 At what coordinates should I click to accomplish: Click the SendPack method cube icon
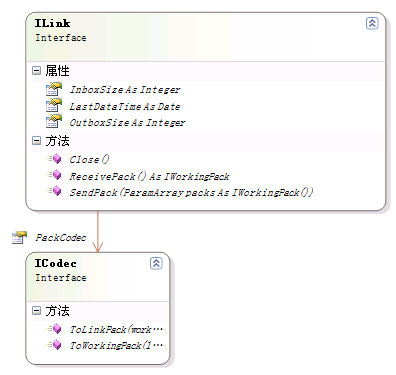point(54,191)
